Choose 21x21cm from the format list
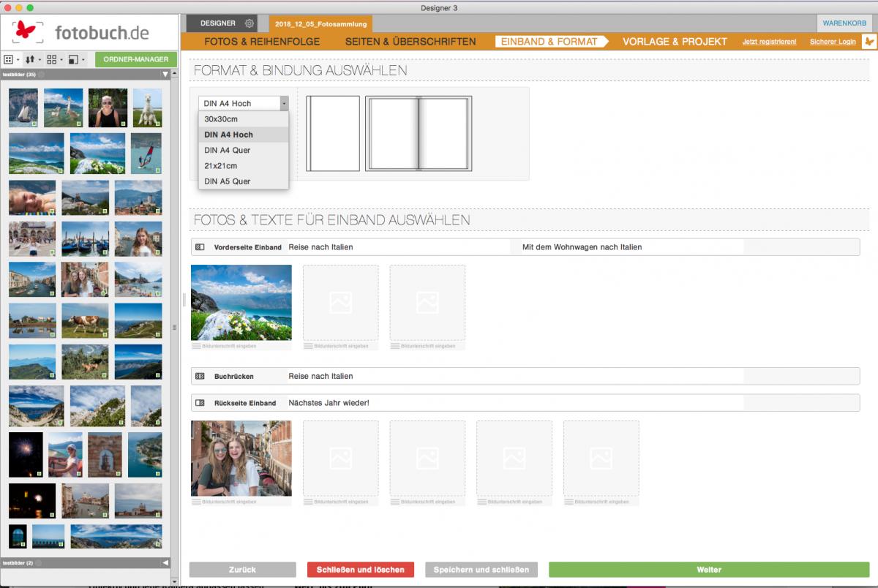 pos(244,165)
